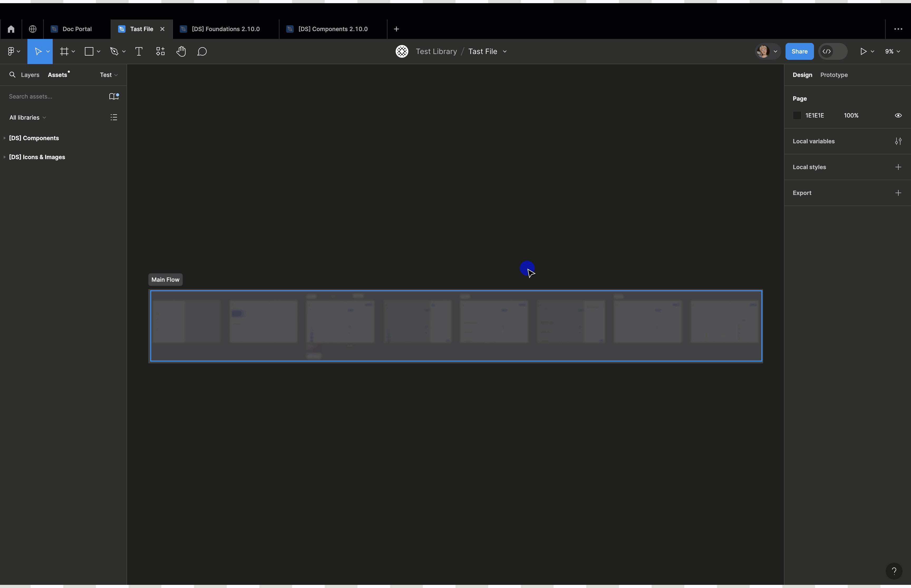This screenshot has width=911, height=588.
Task: Click the Share button
Action: [x=799, y=52]
